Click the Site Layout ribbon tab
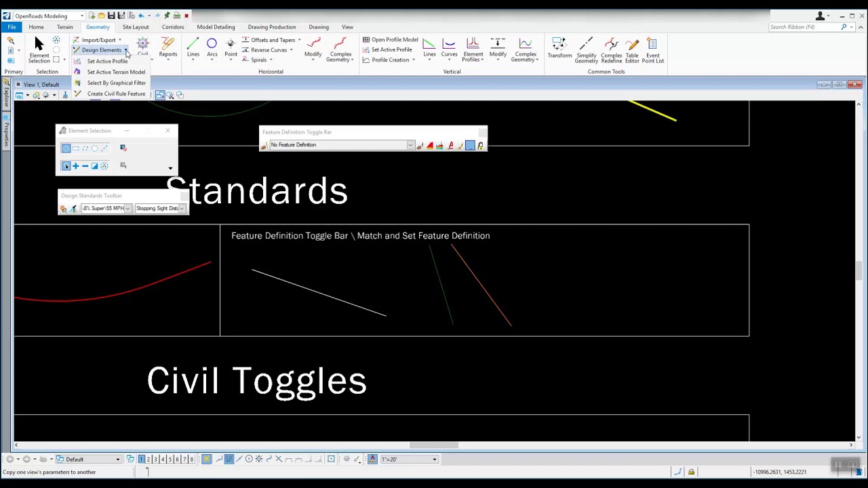 pyautogui.click(x=136, y=27)
